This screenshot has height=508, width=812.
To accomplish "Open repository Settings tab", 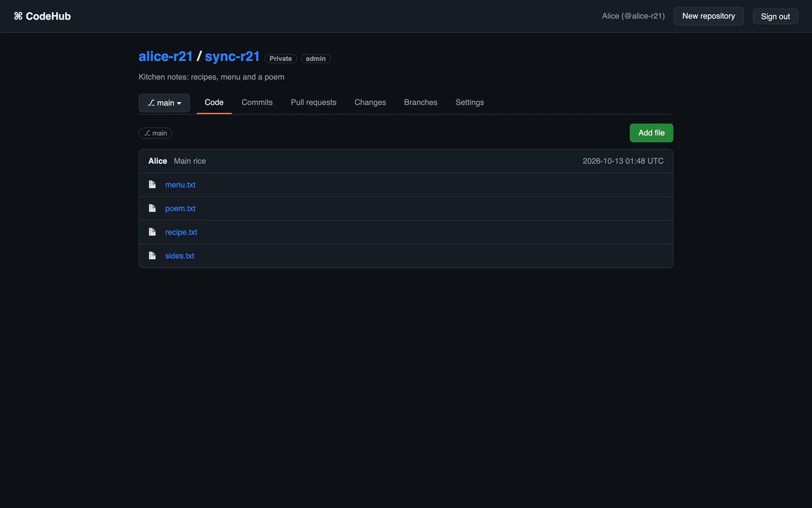I will pos(469,102).
